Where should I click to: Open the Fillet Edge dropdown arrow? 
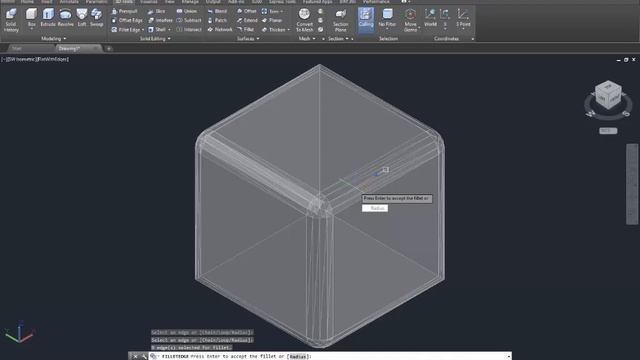143,30
